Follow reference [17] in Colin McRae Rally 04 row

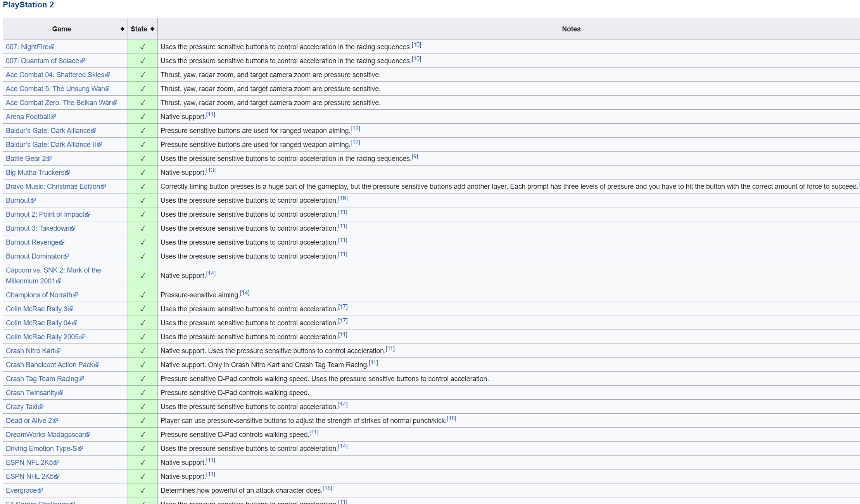[343, 321]
